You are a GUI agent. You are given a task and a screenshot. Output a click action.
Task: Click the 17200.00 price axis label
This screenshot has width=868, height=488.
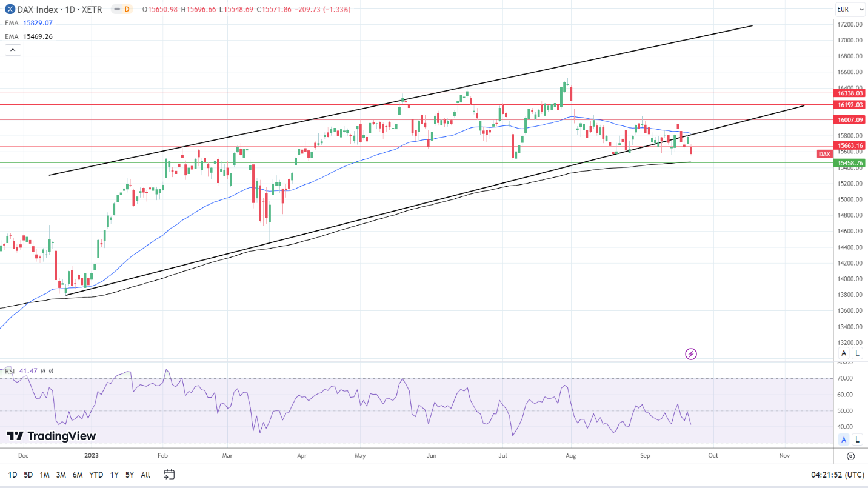tap(850, 24)
